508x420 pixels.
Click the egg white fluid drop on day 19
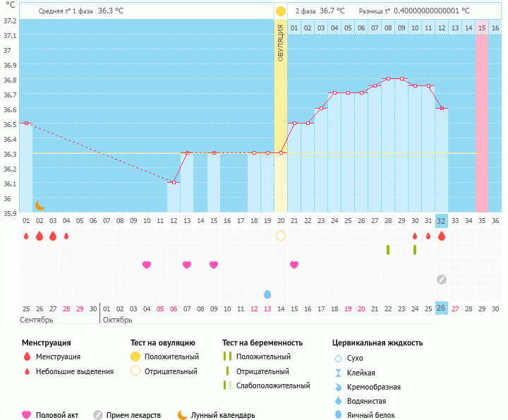(x=267, y=294)
